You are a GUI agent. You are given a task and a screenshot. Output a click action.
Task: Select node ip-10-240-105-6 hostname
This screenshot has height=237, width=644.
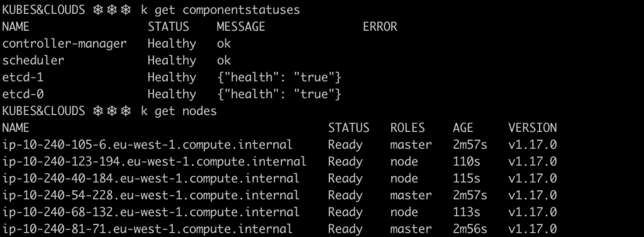147,145
